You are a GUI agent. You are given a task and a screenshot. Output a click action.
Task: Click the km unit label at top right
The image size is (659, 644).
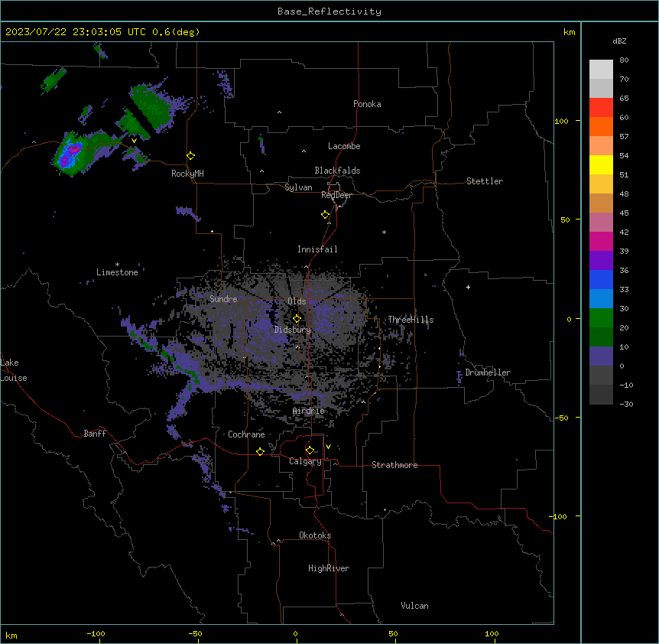click(x=569, y=32)
